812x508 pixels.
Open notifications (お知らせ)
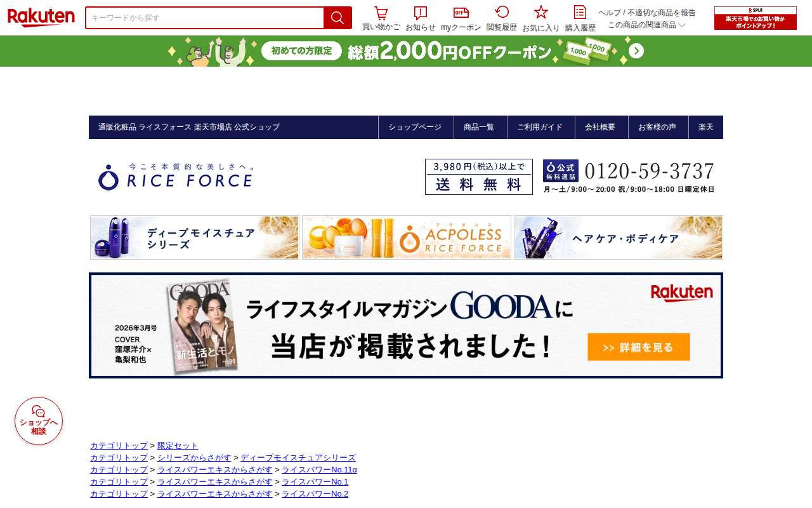(x=421, y=18)
